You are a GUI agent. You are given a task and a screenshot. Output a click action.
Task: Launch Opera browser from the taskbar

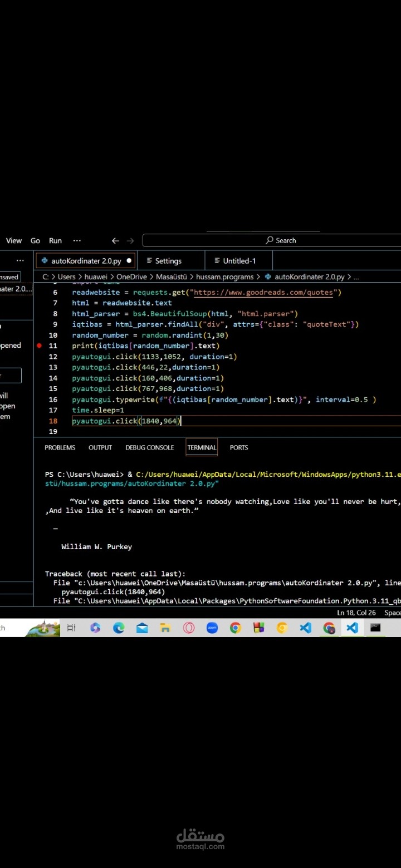[189, 628]
